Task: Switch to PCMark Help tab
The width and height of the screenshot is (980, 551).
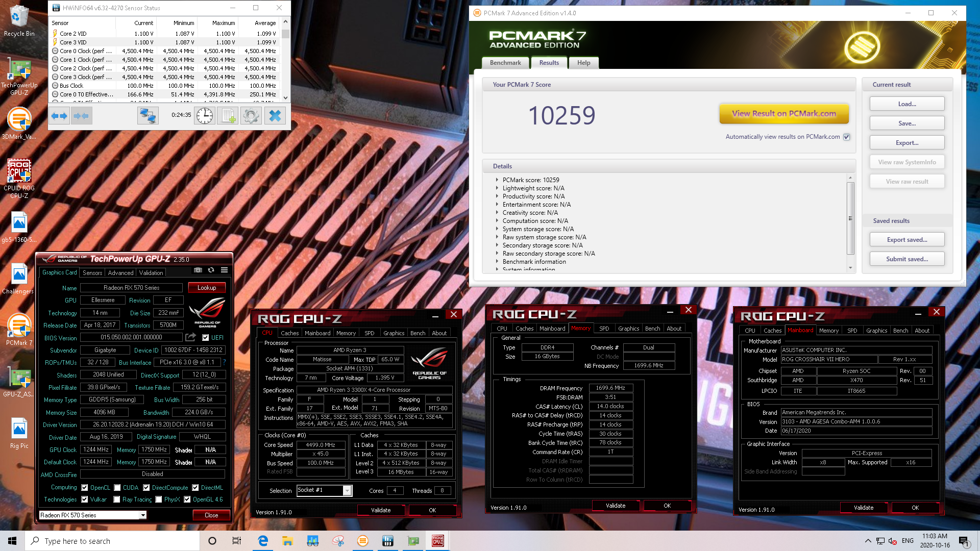Action: tap(584, 63)
